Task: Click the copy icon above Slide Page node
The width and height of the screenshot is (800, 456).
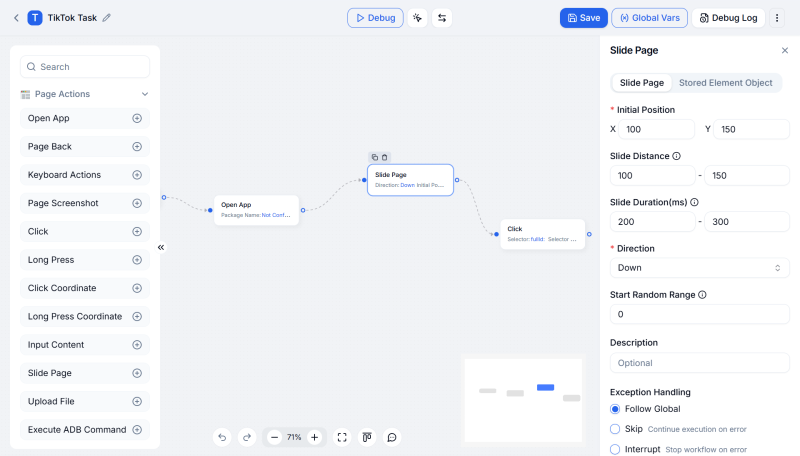Action: (374, 157)
